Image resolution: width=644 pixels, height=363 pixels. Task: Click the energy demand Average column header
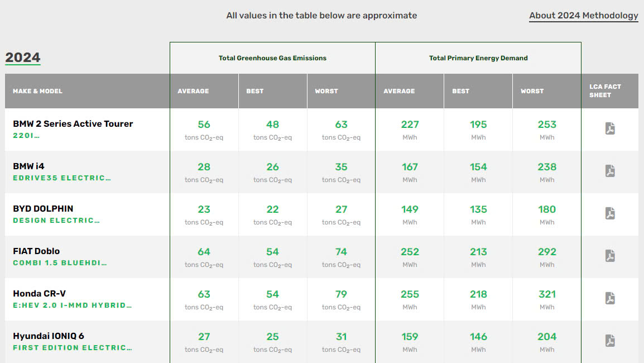point(399,91)
